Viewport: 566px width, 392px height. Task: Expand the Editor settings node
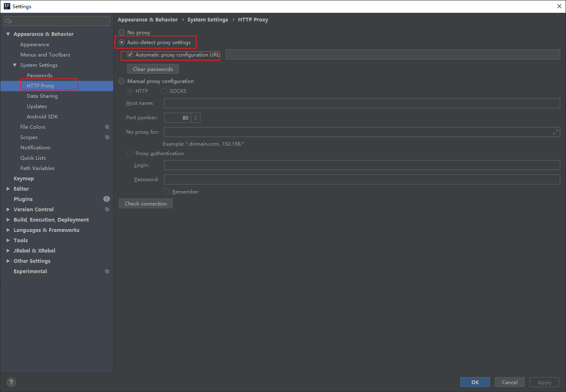8,189
